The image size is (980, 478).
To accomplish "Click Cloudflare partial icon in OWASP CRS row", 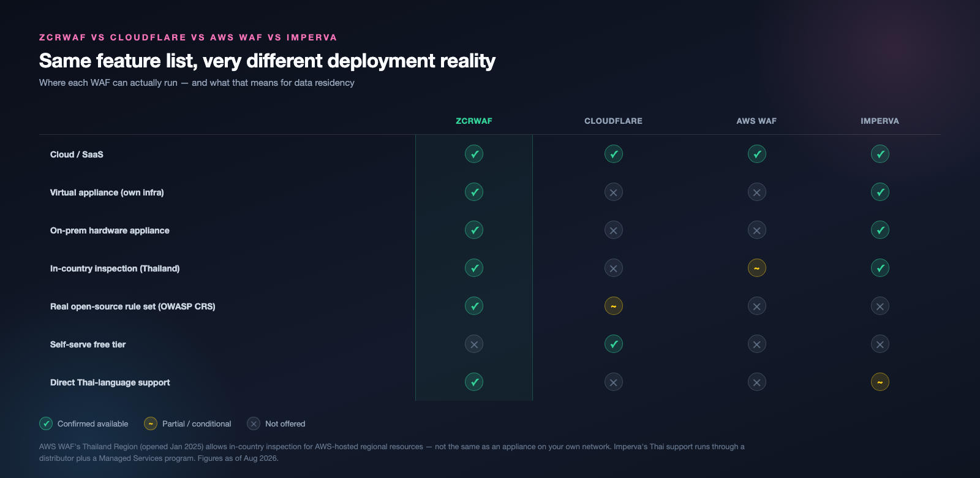I will 614,306.
